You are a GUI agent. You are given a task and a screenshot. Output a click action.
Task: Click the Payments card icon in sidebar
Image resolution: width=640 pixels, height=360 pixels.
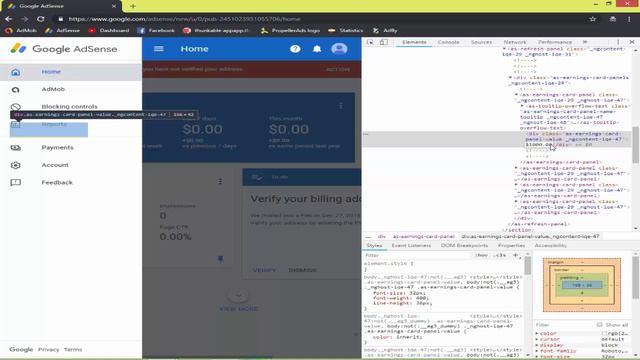(16, 148)
